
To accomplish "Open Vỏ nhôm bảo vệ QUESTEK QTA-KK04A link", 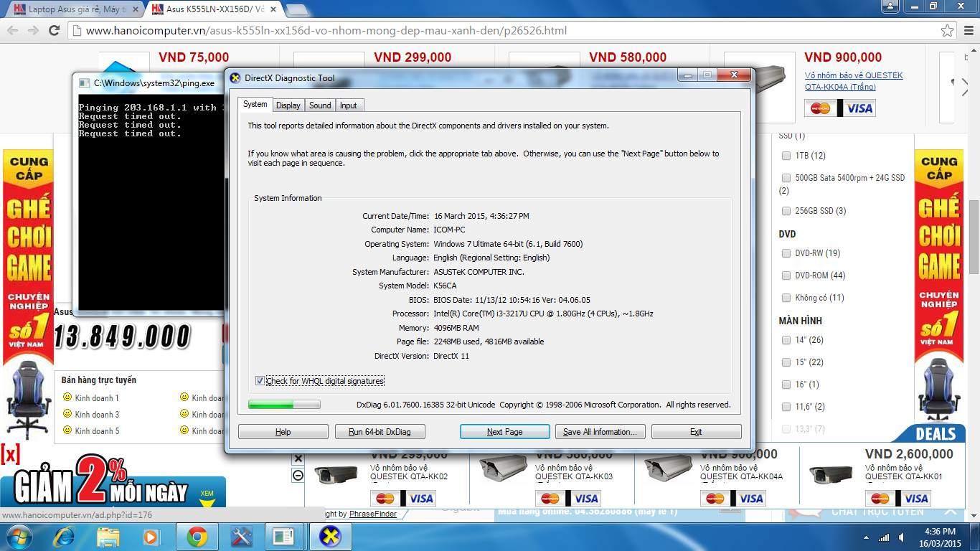I will (x=854, y=81).
